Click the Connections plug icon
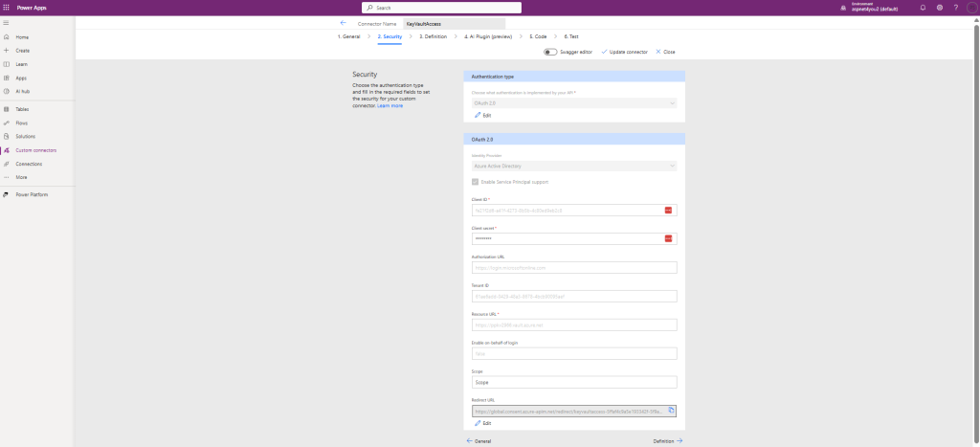980x447 pixels. point(7,164)
